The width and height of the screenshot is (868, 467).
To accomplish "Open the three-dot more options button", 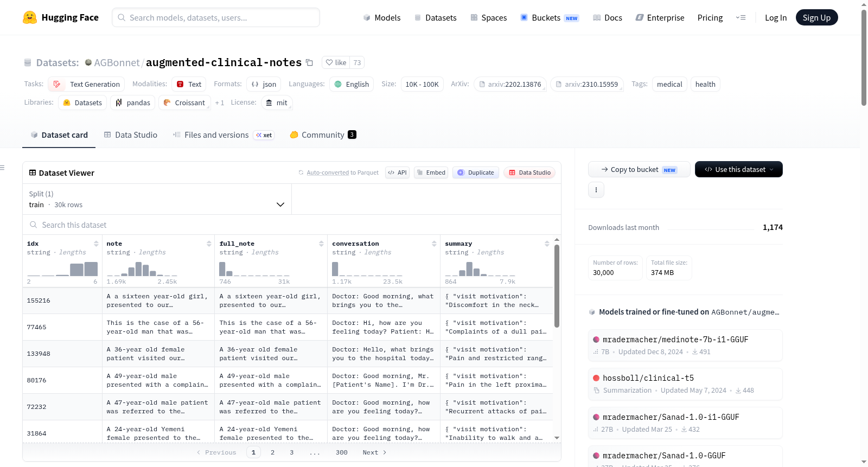I will [x=596, y=190].
